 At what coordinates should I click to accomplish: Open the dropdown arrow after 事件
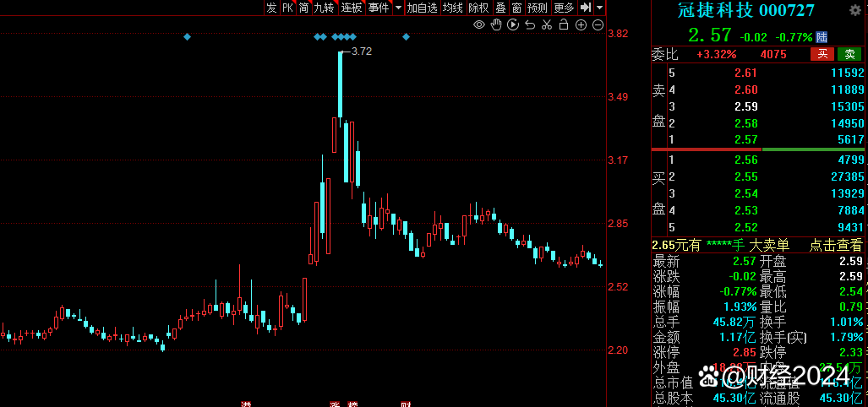point(399,8)
